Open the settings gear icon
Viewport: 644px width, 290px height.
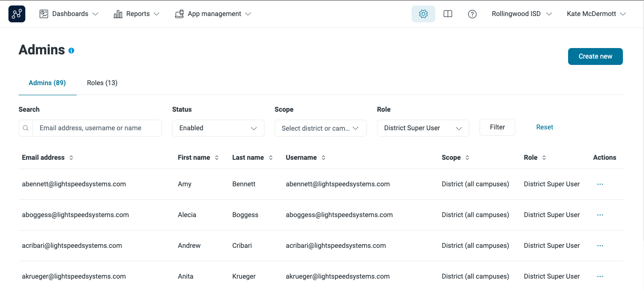point(423,14)
